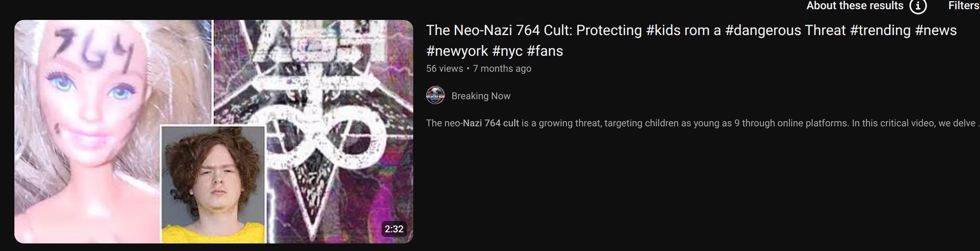Click the #dangerous hashtag in the title

pos(763,30)
